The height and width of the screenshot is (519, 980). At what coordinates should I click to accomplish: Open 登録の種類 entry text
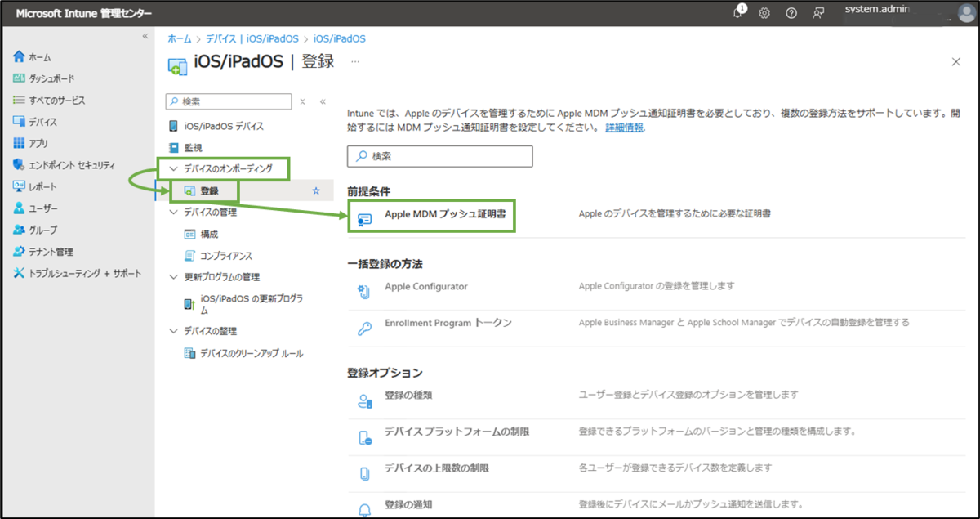coord(408,395)
